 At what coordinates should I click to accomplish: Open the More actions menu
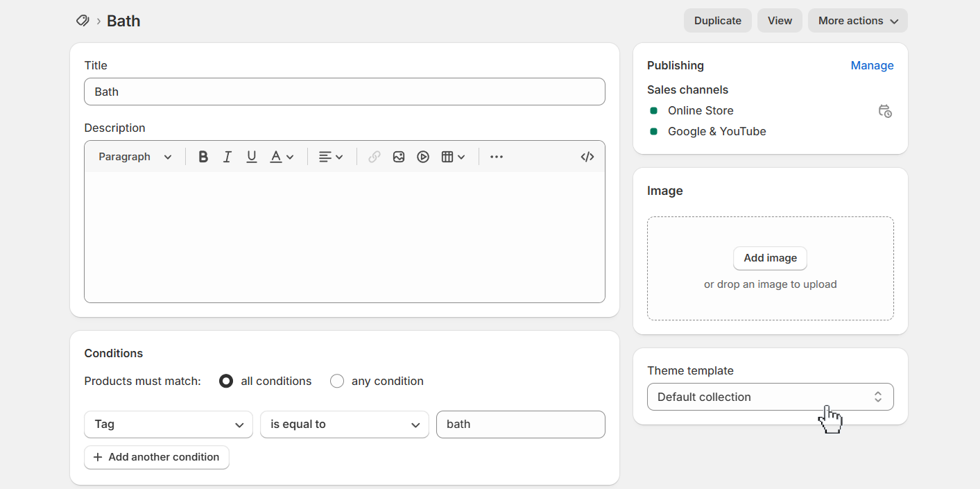point(857,20)
